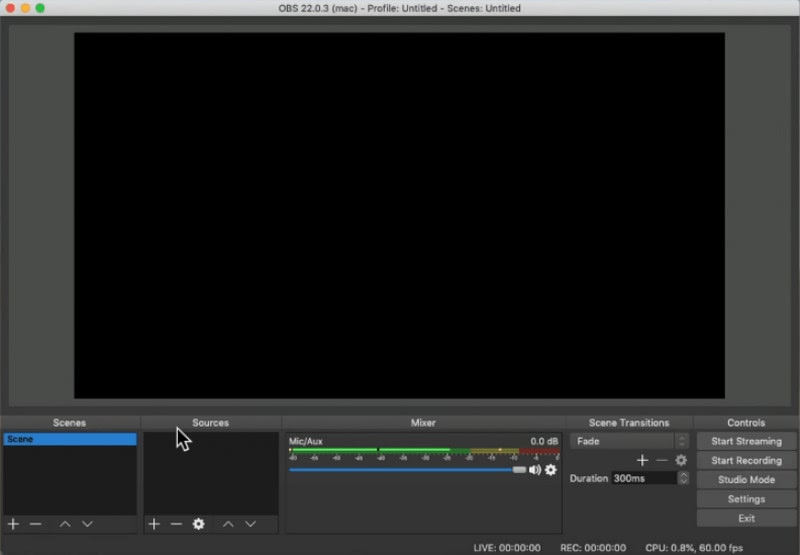Add a new scene with plus icon
The width and height of the screenshot is (800, 555).
click(x=13, y=524)
